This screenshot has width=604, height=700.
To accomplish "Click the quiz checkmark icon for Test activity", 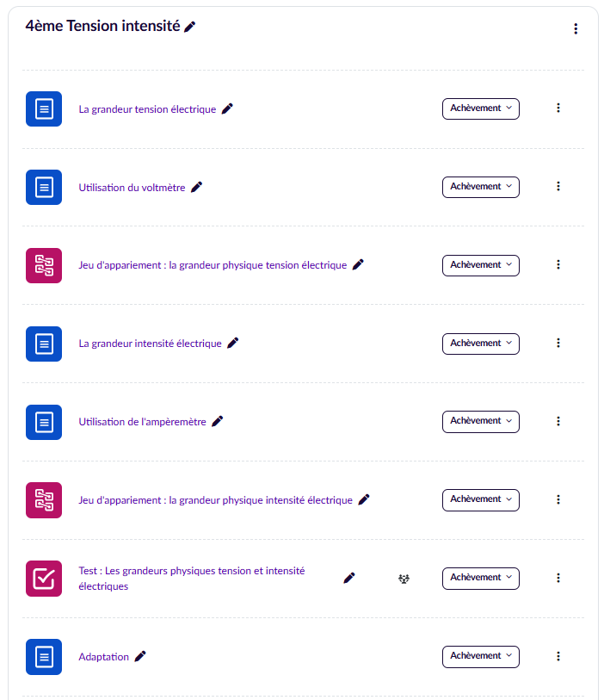I will click(44, 579).
